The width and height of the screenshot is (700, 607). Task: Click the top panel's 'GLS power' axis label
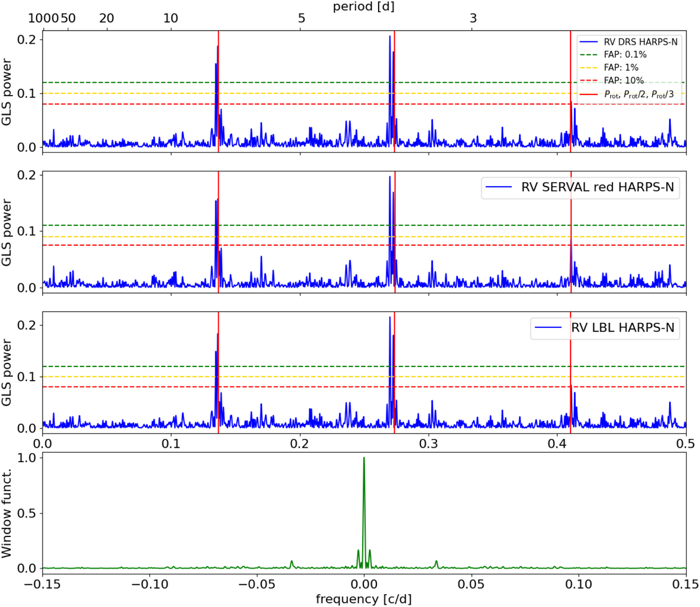[x=7, y=92]
